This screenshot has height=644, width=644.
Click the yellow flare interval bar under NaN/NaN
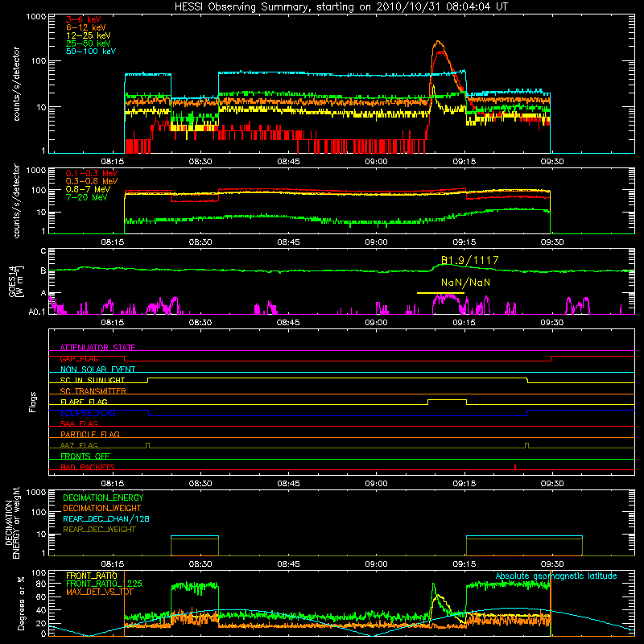click(x=440, y=293)
